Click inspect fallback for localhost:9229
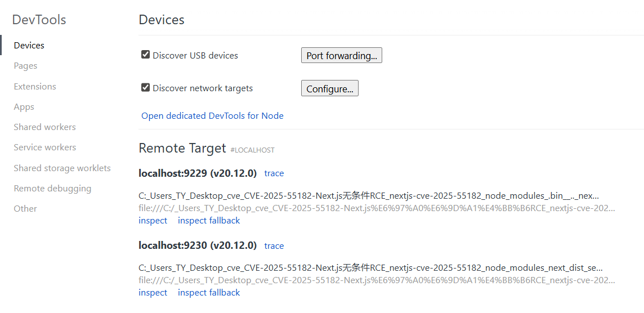Screen dimensions: 644x313 pos(209,221)
